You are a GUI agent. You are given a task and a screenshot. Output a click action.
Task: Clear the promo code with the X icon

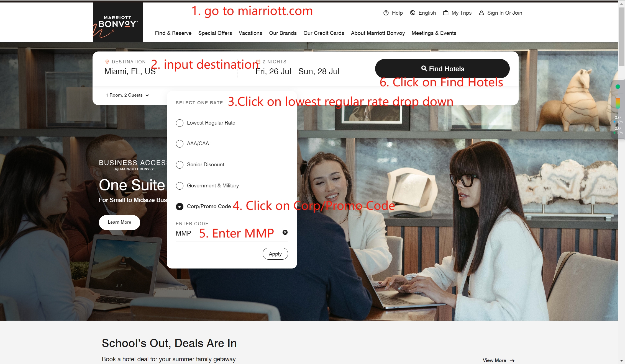[285, 233]
